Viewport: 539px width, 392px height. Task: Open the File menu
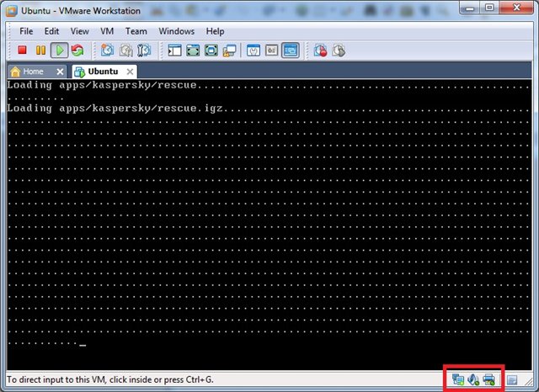pyautogui.click(x=26, y=31)
